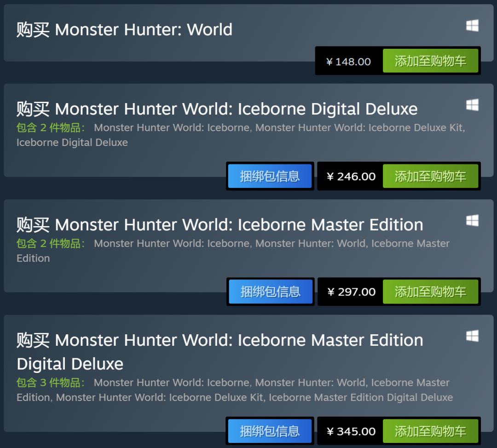Add the 297 yuan Master Edition to cart

coord(430,292)
